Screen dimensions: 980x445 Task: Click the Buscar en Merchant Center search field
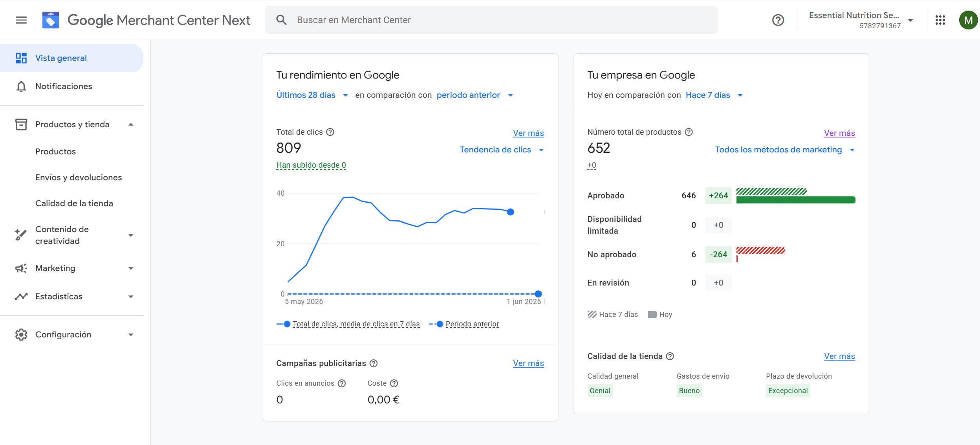coord(491,20)
